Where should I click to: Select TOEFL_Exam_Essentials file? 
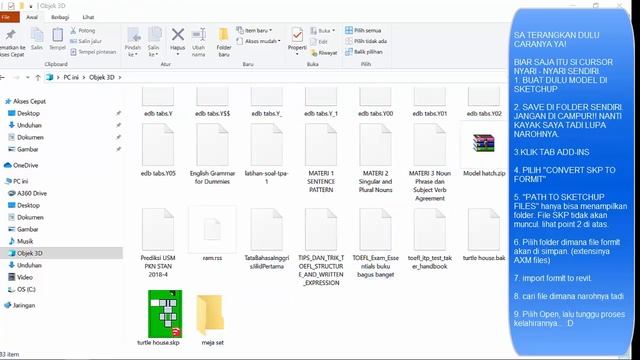pos(376,243)
